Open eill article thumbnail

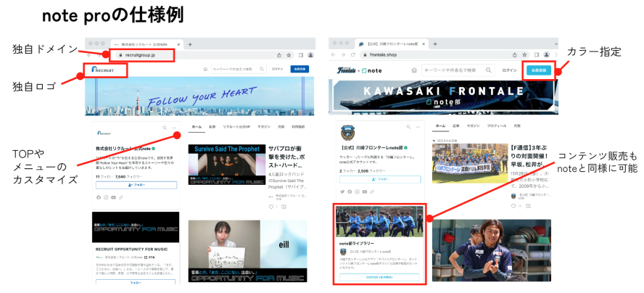coord(247,251)
